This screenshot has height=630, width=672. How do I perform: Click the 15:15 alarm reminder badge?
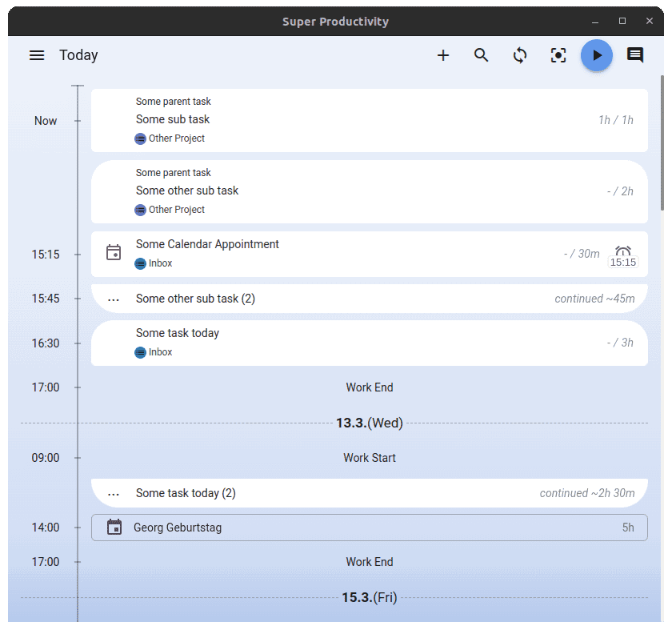[x=623, y=257]
